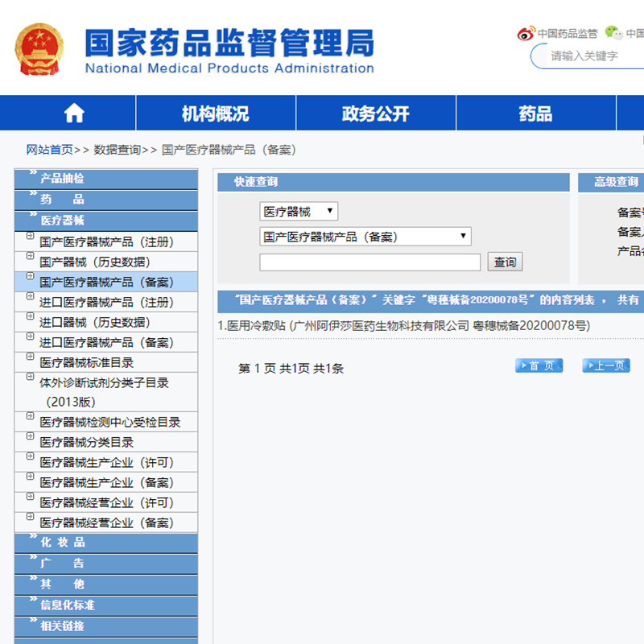The height and width of the screenshot is (644, 644).
Task: Collapse the 医疗器械 sidebar section
Action: [106, 221]
